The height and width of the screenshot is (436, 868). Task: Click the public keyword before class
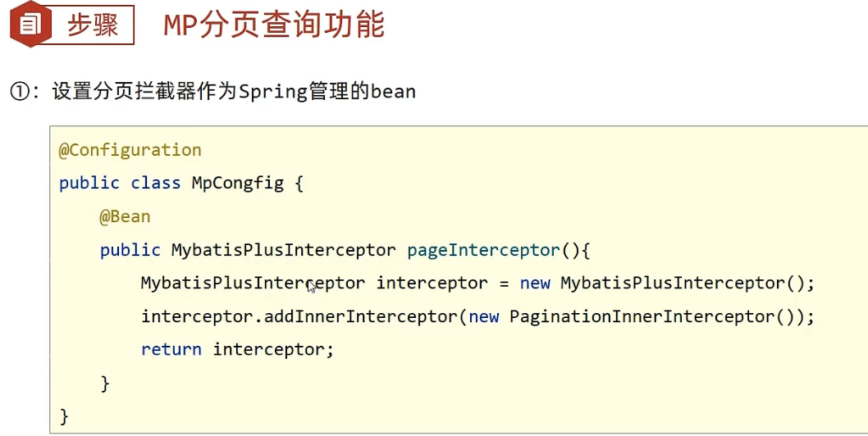click(x=89, y=183)
